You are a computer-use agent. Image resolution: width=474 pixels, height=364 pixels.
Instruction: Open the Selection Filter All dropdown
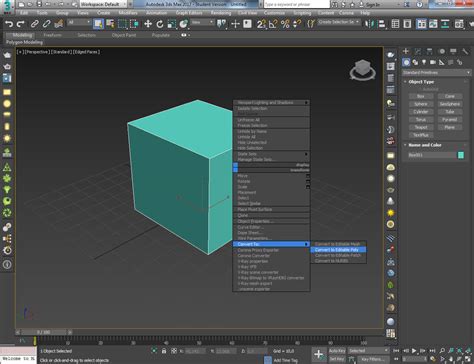[x=79, y=22]
